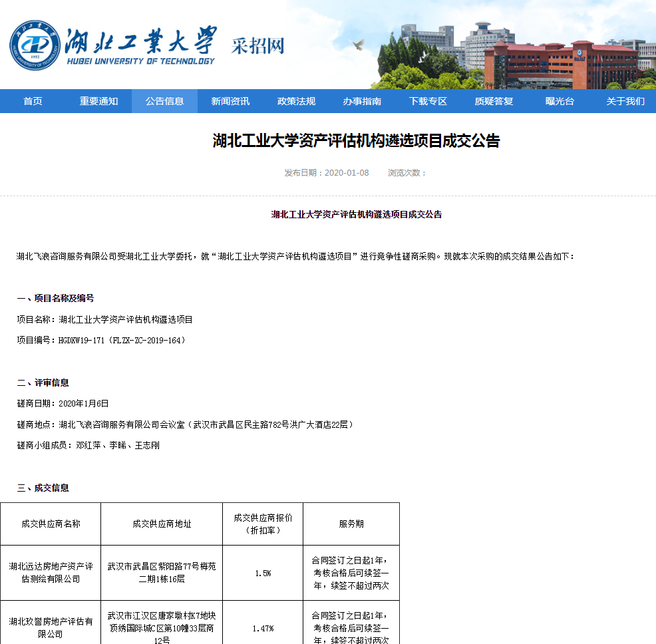656x644 pixels.
Task: Click the project number HGDXW19-171 text
Action: (79, 340)
